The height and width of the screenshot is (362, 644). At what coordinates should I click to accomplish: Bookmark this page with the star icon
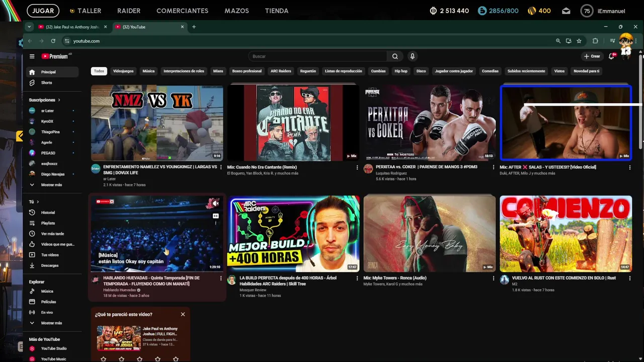pos(579,41)
